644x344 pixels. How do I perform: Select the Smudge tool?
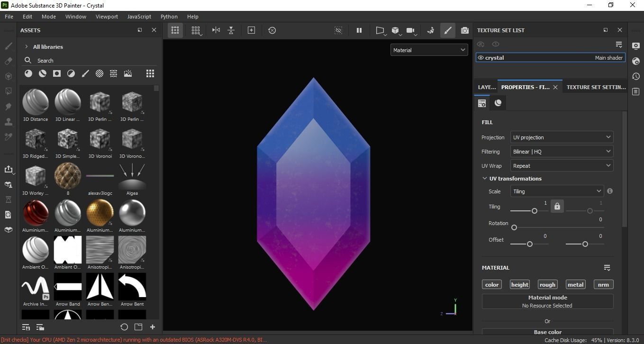tap(8, 107)
